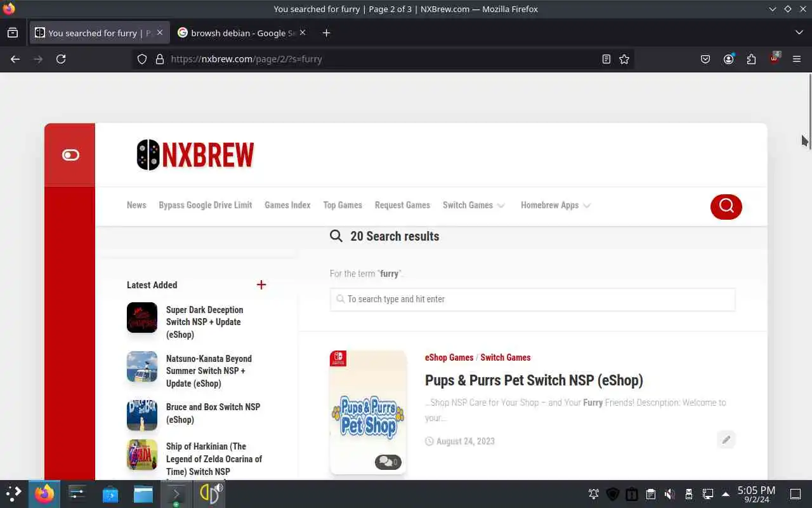Toggle reader view in address bar

click(606, 59)
